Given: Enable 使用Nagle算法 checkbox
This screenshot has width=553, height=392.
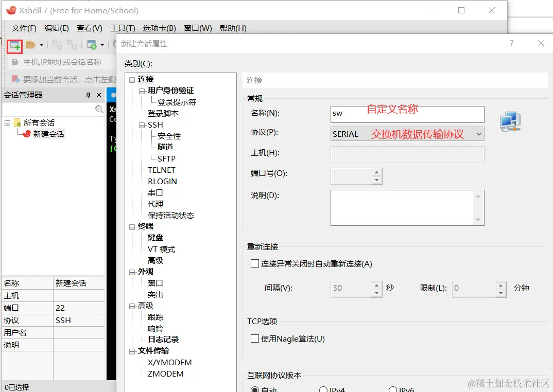Looking at the screenshot, I should [255, 338].
